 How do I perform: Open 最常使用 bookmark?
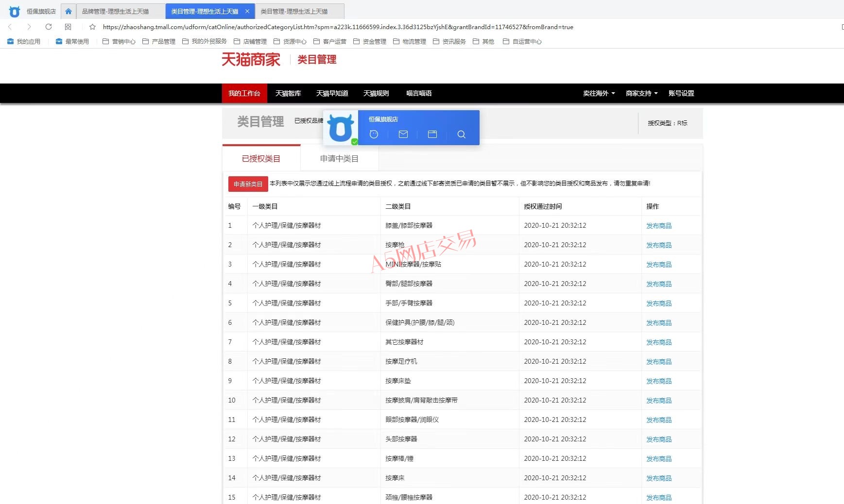click(x=72, y=42)
